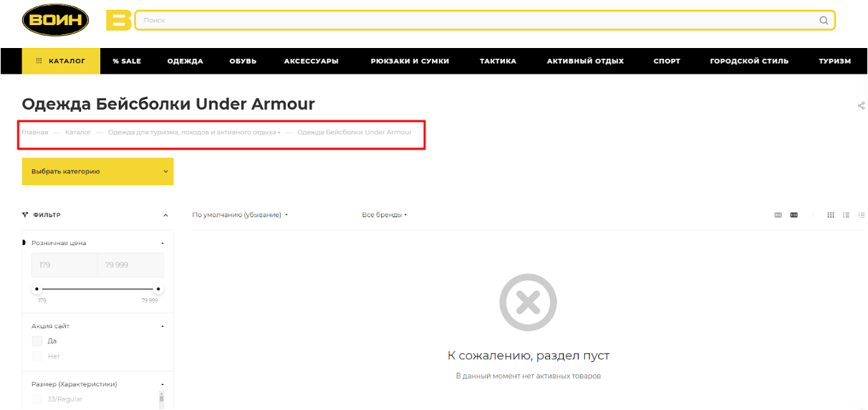Image resolution: width=868 pixels, height=410 pixels.
Task: Go to Каталог breadcrumb link
Action: 78,133
